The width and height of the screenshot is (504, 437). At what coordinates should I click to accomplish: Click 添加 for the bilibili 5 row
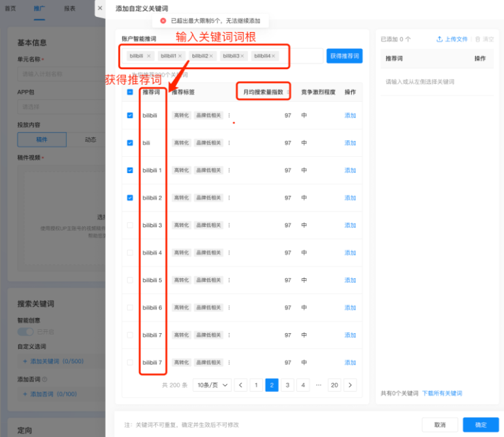tap(350, 280)
